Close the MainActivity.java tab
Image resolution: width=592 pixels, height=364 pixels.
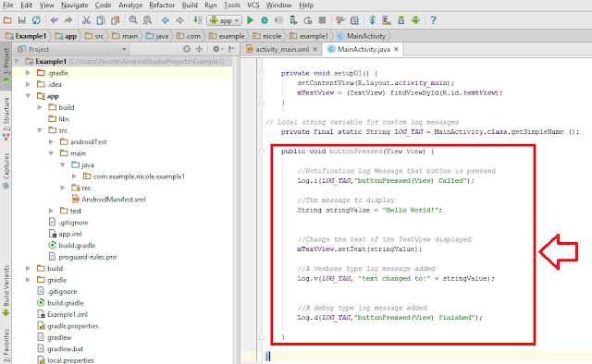click(x=396, y=49)
